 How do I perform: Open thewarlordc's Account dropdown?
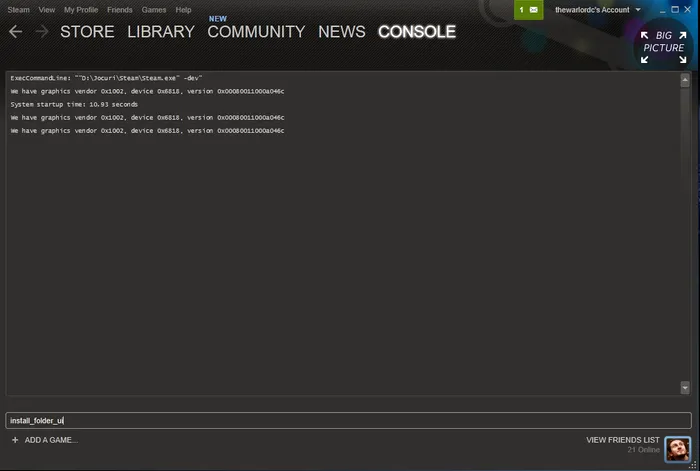[x=597, y=10]
